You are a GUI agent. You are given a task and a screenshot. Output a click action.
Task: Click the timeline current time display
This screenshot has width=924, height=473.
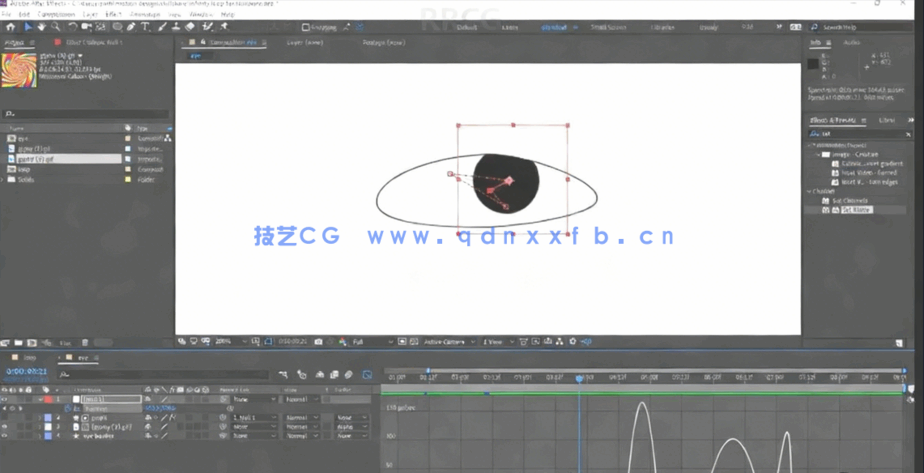(x=27, y=372)
